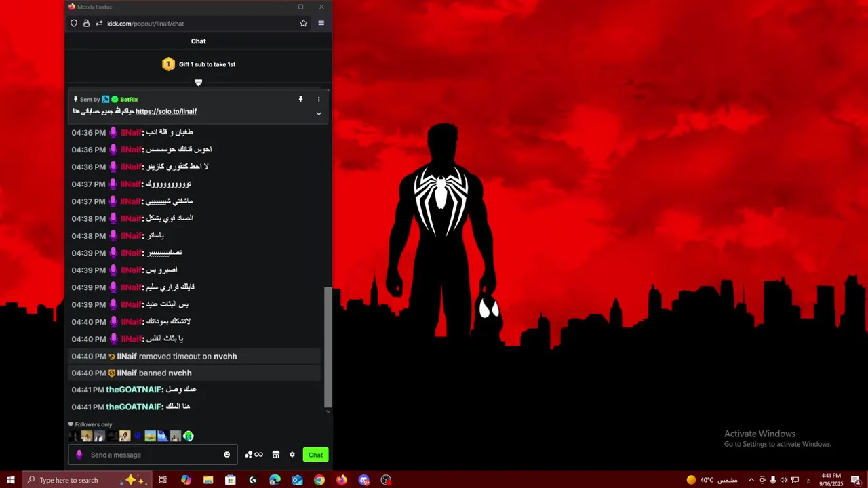The image size is (868, 488).
Task: Click purple mic identity badge in input
Action: 79,455
